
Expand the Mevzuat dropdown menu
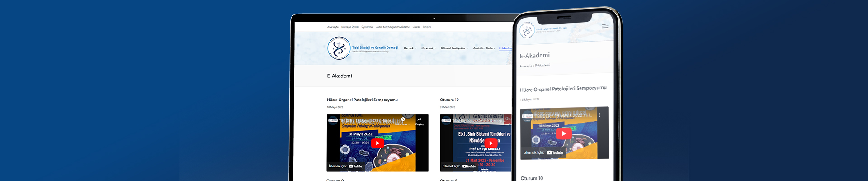tap(429, 48)
